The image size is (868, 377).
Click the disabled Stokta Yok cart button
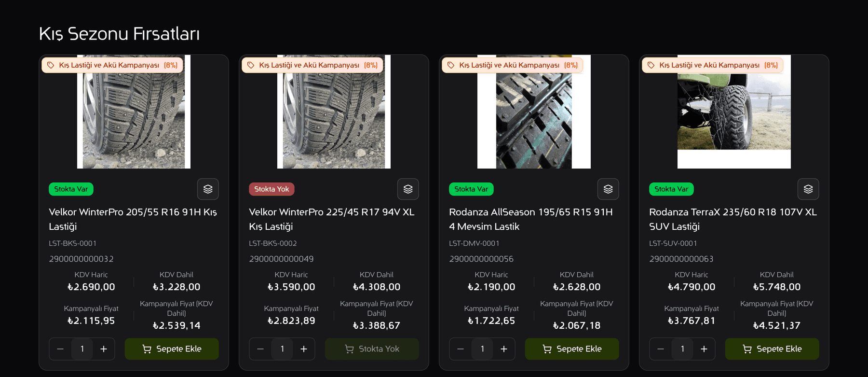372,349
